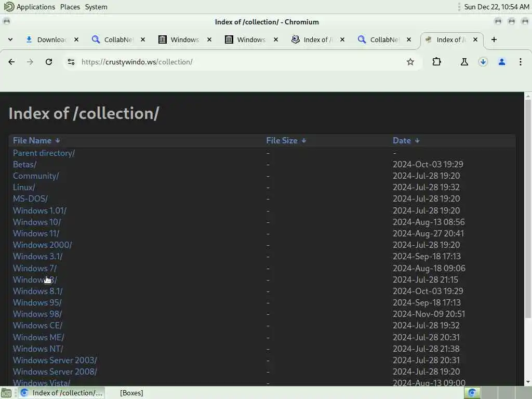Image resolution: width=532 pixels, height=399 pixels.
Task: Open the System menu
Action: coord(96,7)
